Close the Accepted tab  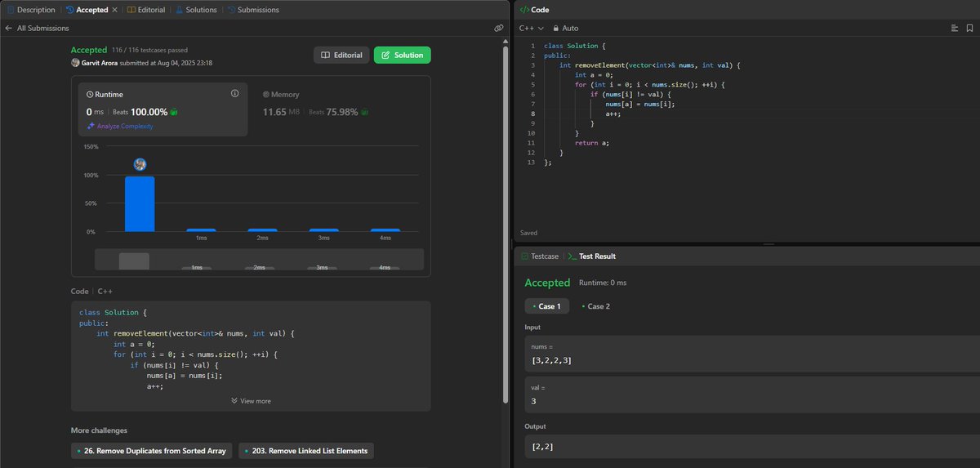tap(114, 10)
